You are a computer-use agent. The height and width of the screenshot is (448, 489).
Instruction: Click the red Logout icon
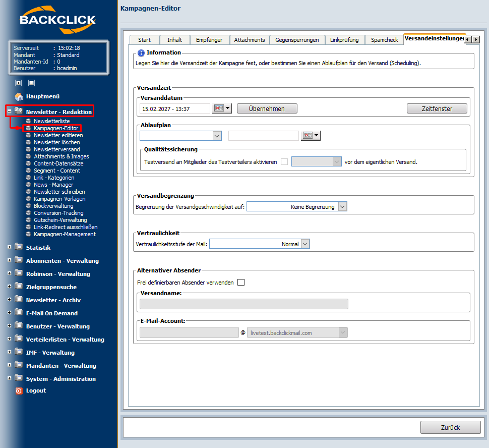coord(19,390)
